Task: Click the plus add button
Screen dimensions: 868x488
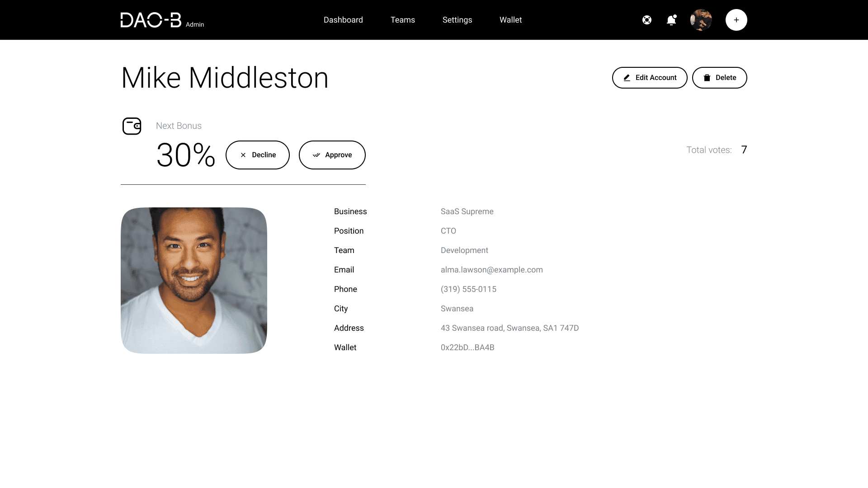Action: click(736, 20)
